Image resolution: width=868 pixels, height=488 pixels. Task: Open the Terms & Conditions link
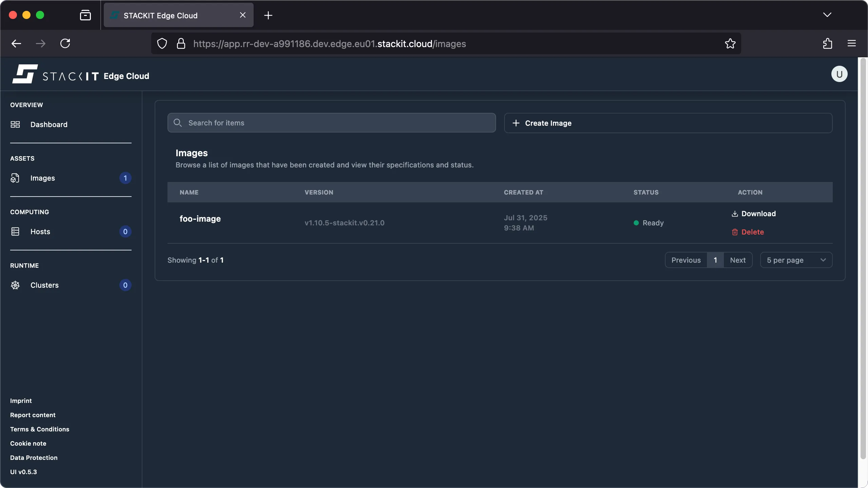[x=39, y=429]
